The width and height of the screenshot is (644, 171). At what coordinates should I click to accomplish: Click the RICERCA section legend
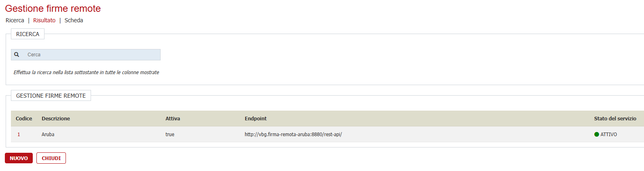[28, 34]
